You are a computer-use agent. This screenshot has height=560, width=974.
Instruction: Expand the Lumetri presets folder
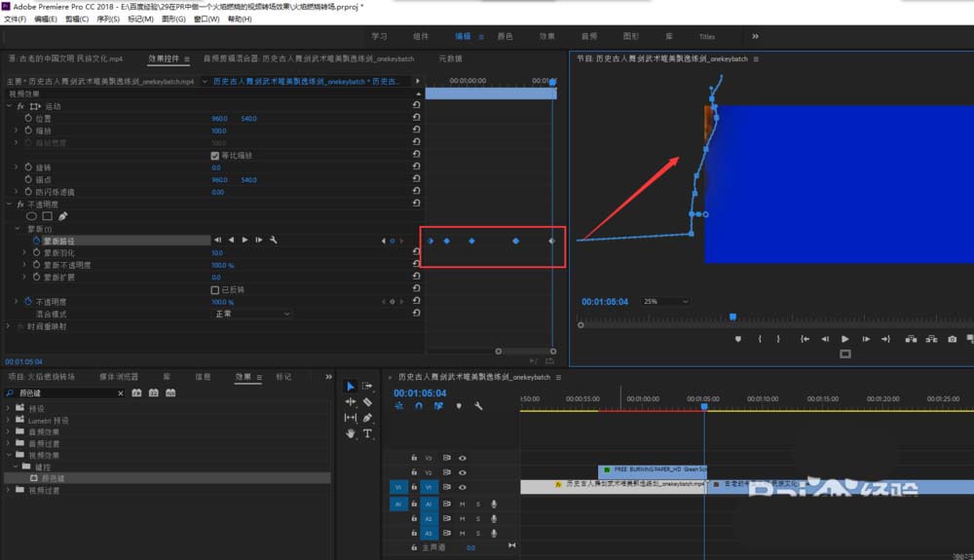click(8, 421)
